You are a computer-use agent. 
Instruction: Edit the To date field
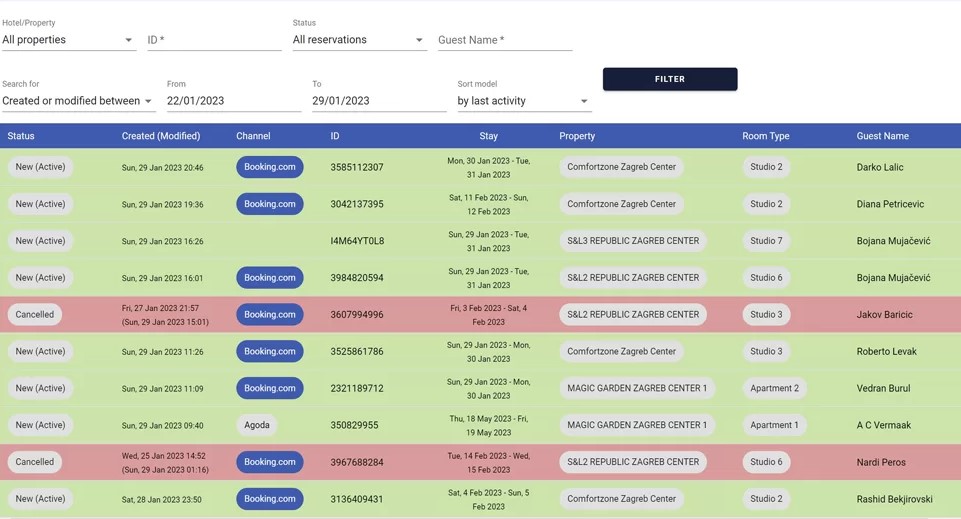tap(378, 101)
